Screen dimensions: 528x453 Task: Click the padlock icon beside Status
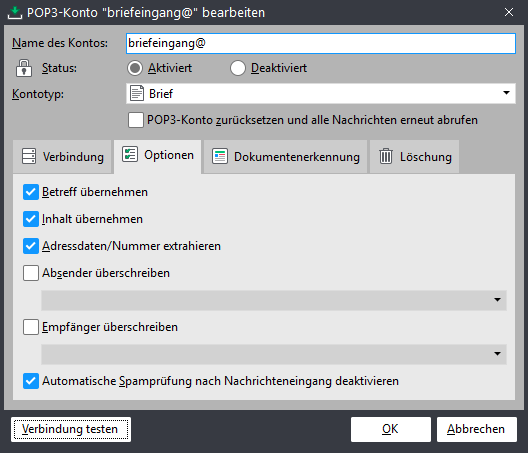pyautogui.click(x=24, y=68)
